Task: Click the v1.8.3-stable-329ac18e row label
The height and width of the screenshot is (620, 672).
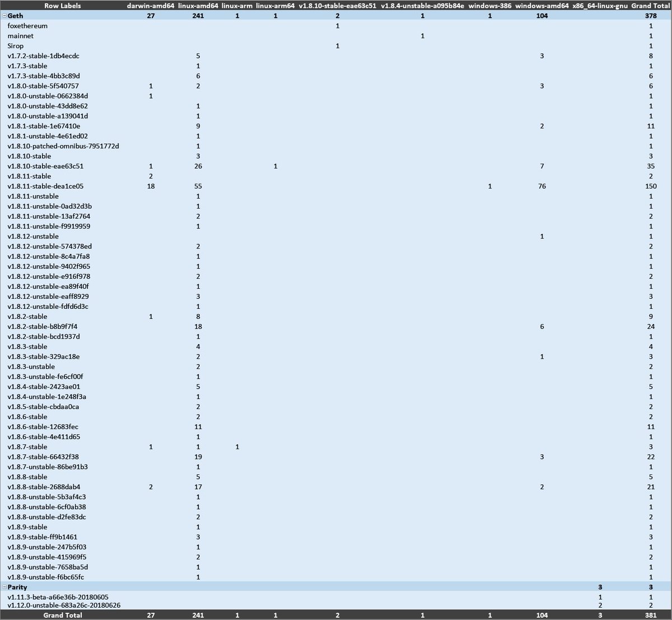Action: point(44,356)
